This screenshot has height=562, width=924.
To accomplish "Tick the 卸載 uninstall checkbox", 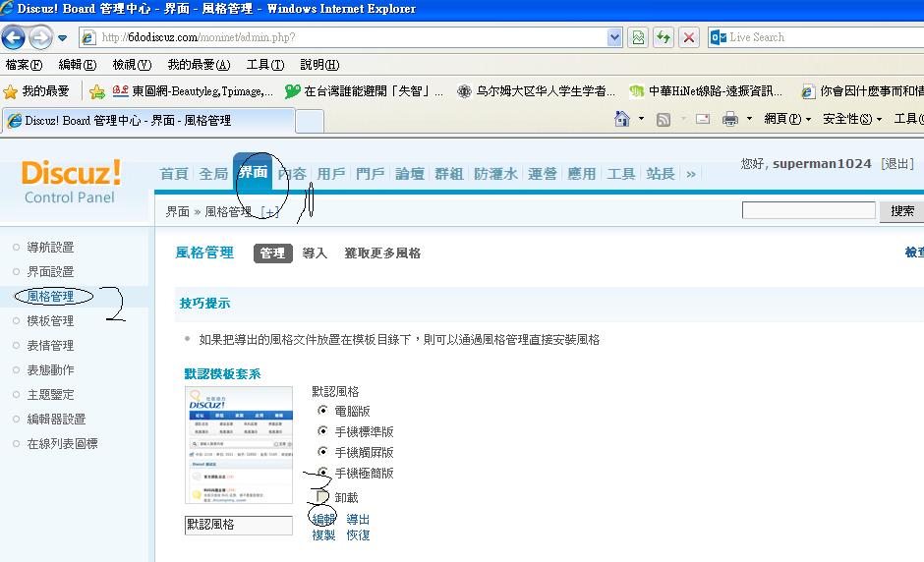I will tap(322, 496).
